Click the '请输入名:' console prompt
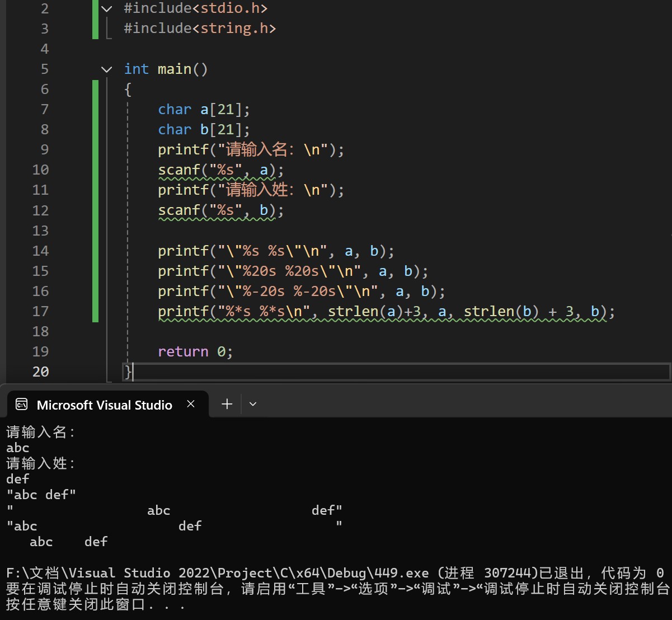Viewport: 672px width, 620px height. tap(41, 432)
